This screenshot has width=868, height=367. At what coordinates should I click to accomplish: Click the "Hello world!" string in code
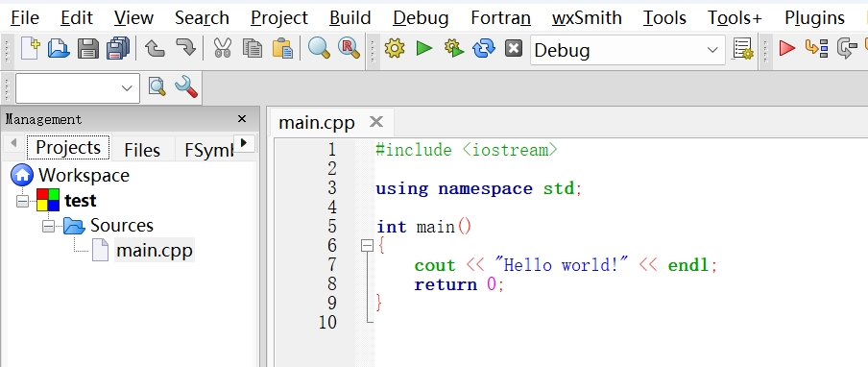coord(562,265)
